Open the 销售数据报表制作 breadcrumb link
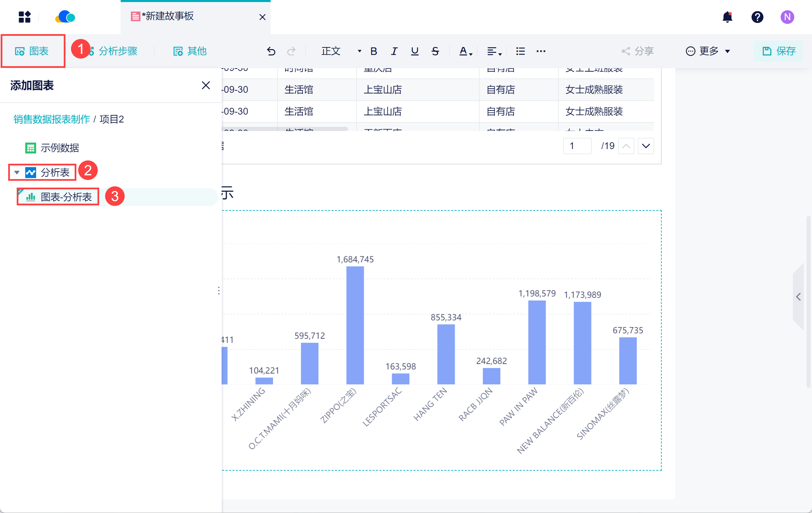 (51, 119)
